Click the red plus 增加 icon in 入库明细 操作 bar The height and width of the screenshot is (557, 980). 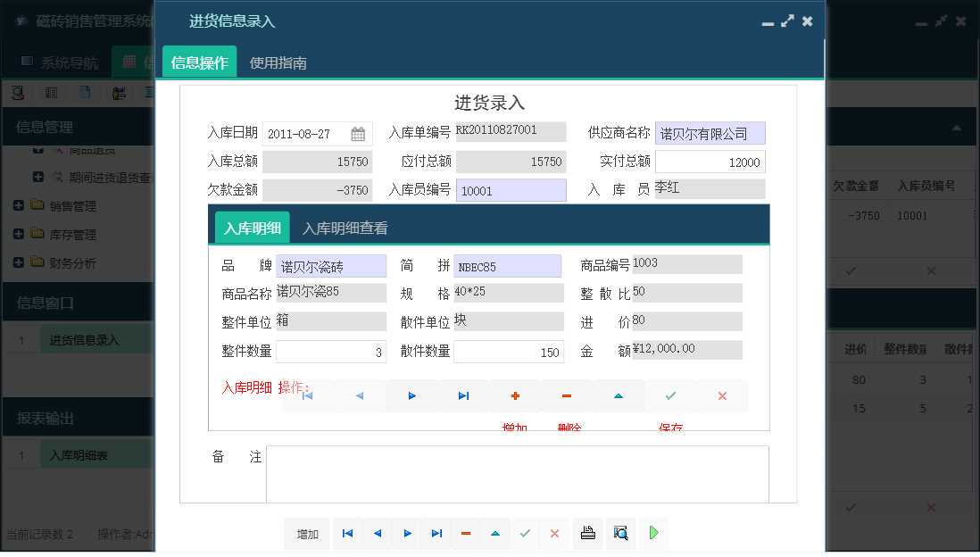515,395
